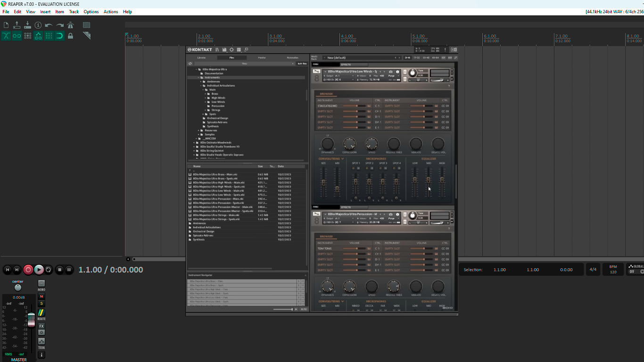Toggle ripple editing grid-squares icon
Viewport: 644px width, 362px height.
(x=27, y=36)
